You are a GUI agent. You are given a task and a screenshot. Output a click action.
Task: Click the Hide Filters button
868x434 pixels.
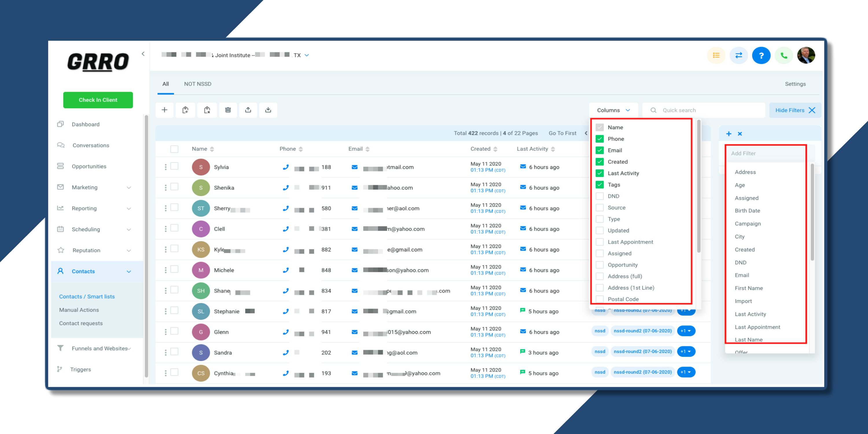pyautogui.click(x=795, y=110)
